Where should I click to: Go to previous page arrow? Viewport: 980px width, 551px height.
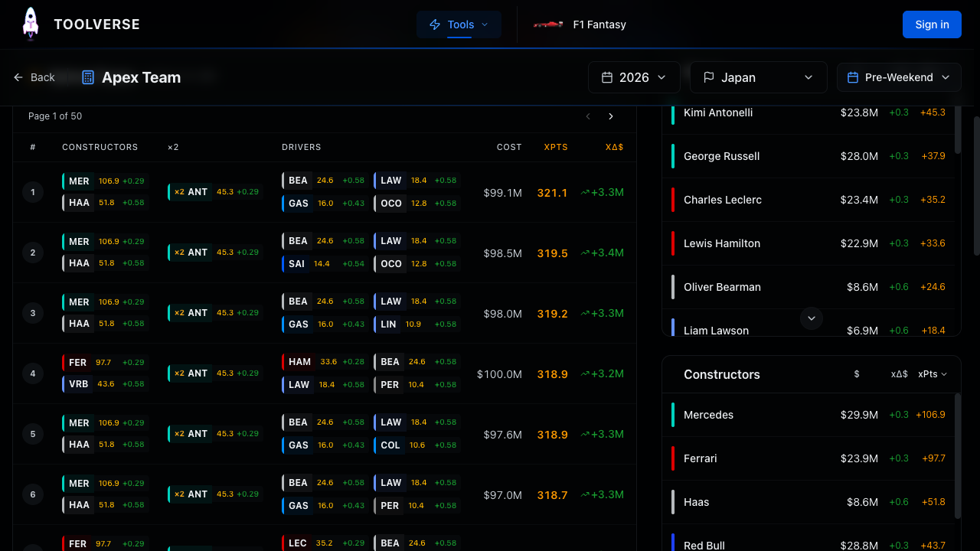588,116
